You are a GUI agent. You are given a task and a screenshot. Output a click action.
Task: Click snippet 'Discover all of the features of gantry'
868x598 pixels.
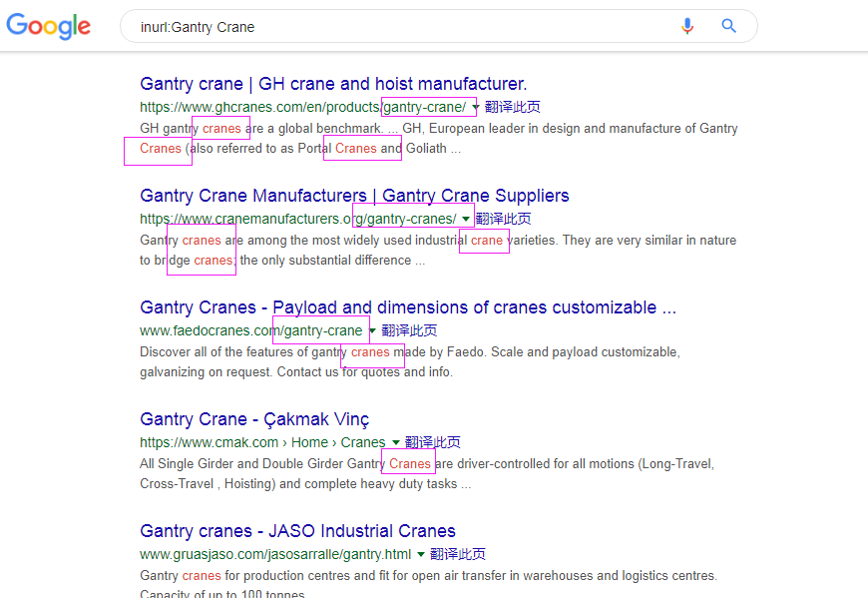click(x=243, y=352)
